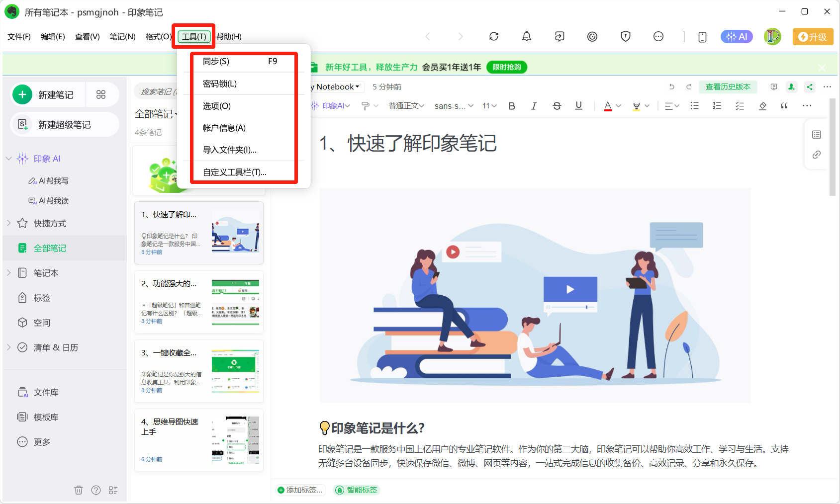Toggle italic formatting
Image resolution: width=840 pixels, height=504 pixels.
coord(534,106)
